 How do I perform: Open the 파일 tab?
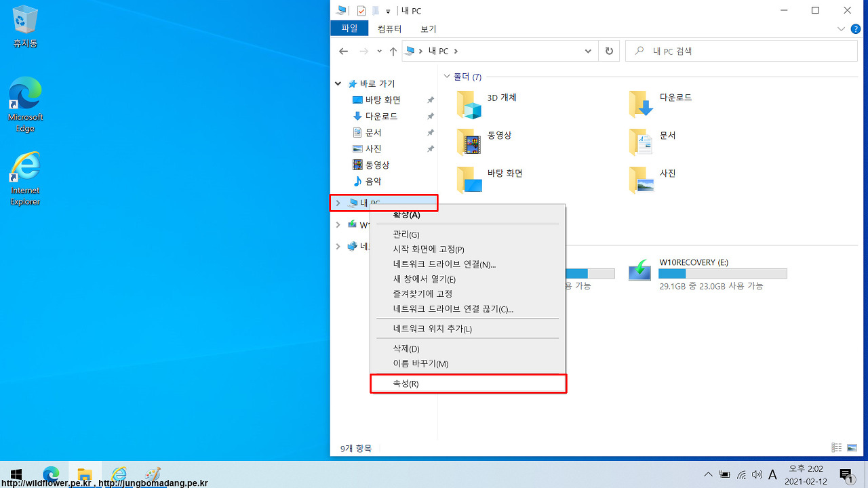coord(349,28)
